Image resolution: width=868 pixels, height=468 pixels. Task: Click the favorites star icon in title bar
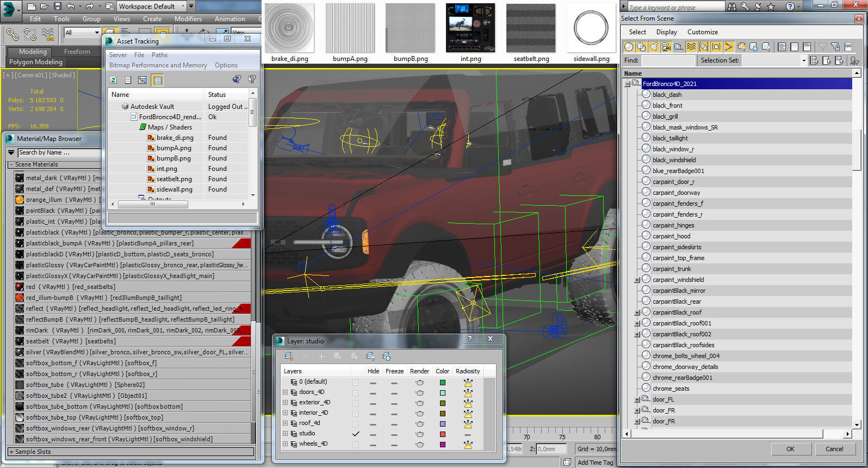click(771, 7)
